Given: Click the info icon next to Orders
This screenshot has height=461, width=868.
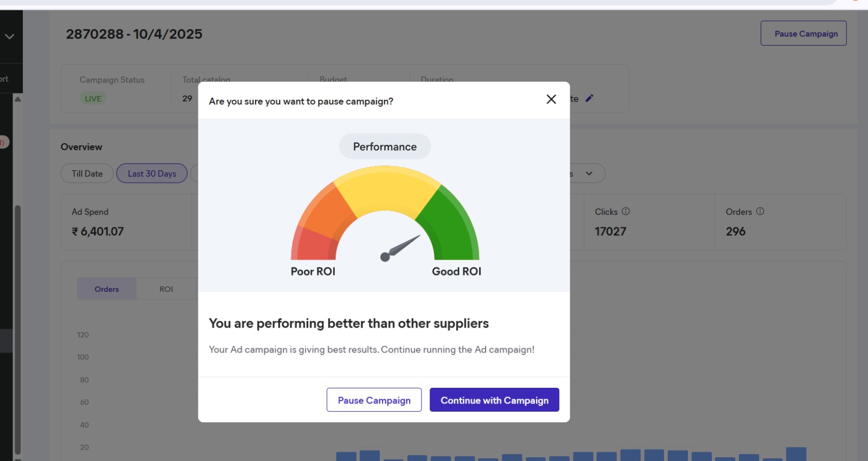Looking at the screenshot, I should coord(760,211).
